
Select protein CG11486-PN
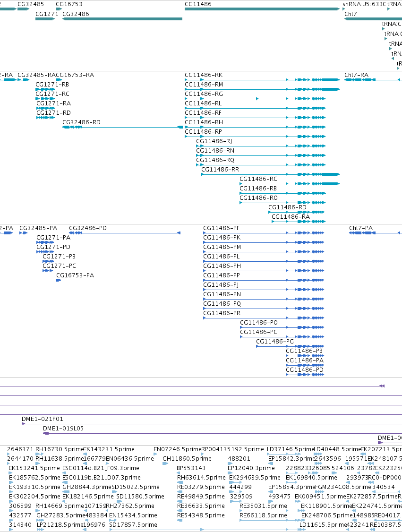point(222,294)
